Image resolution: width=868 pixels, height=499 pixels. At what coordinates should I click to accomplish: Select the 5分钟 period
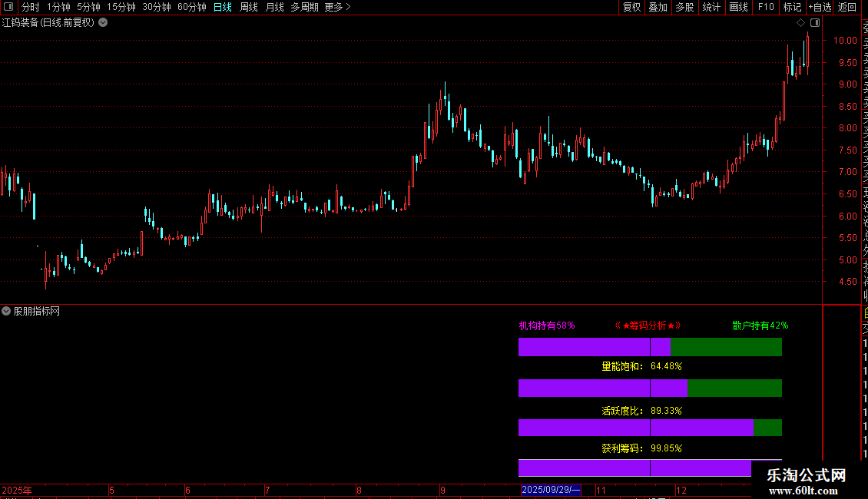coord(88,7)
